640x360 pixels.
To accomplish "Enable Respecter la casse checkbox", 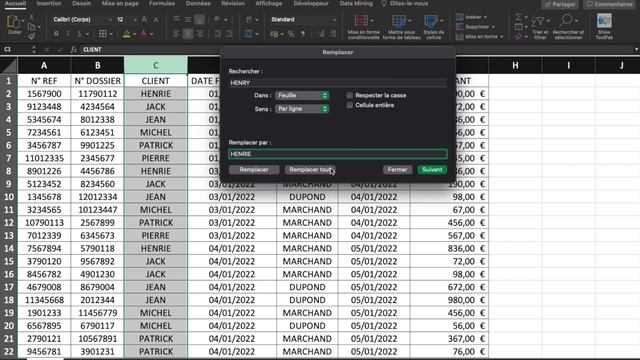I will point(349,95).
